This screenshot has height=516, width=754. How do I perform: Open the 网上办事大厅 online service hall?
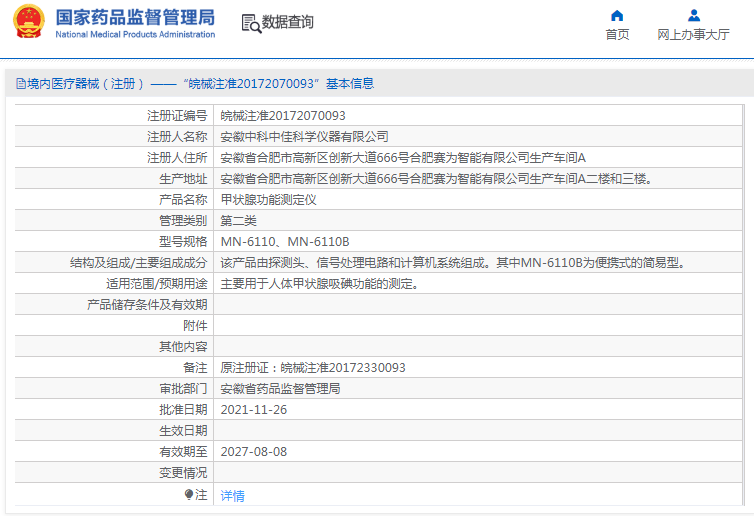point(693,34)
